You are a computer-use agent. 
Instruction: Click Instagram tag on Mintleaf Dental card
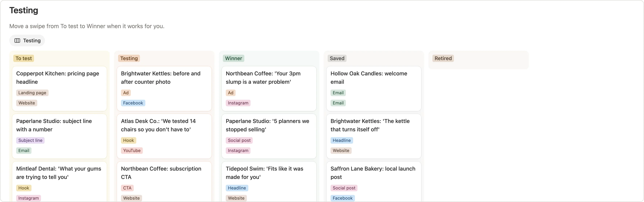(x=29, y=198)
